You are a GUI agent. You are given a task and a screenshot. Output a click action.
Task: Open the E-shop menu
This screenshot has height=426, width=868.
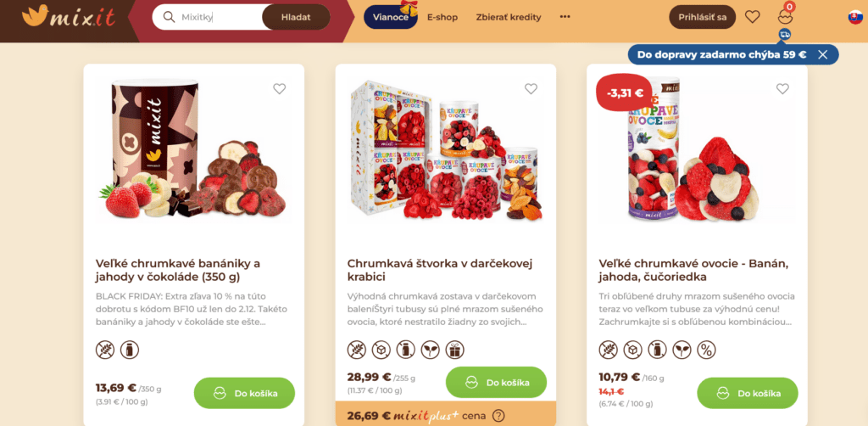442,17
